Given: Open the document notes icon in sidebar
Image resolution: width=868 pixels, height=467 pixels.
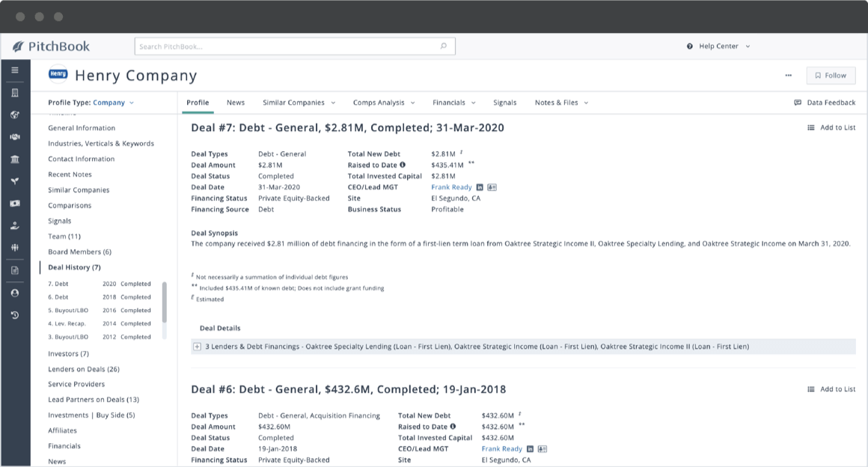Looking at the screenshot, I should pos(15,270).
